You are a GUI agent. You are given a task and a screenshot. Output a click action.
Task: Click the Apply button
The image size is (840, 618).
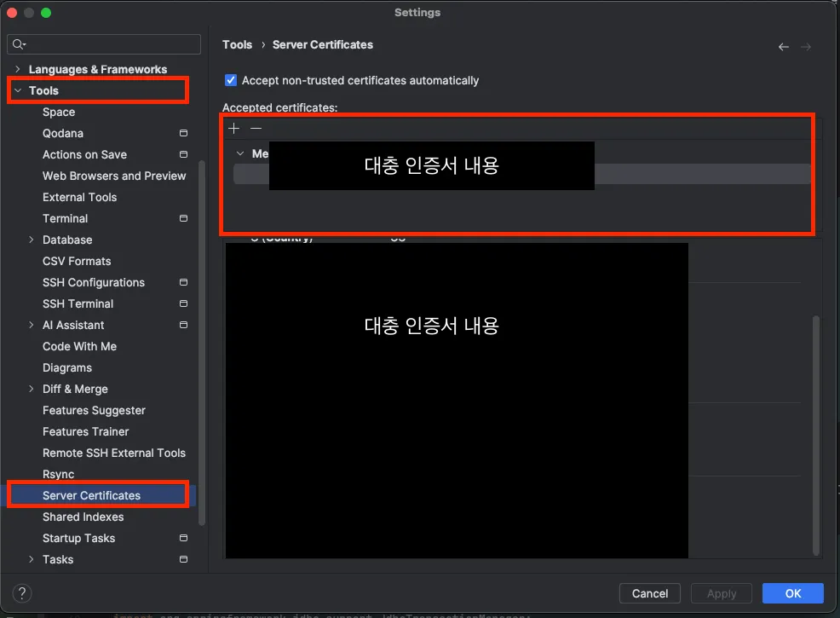(x=722, y=593)
